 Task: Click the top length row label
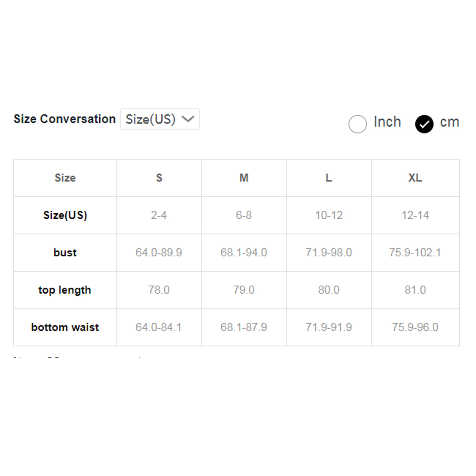click(65, 290)
